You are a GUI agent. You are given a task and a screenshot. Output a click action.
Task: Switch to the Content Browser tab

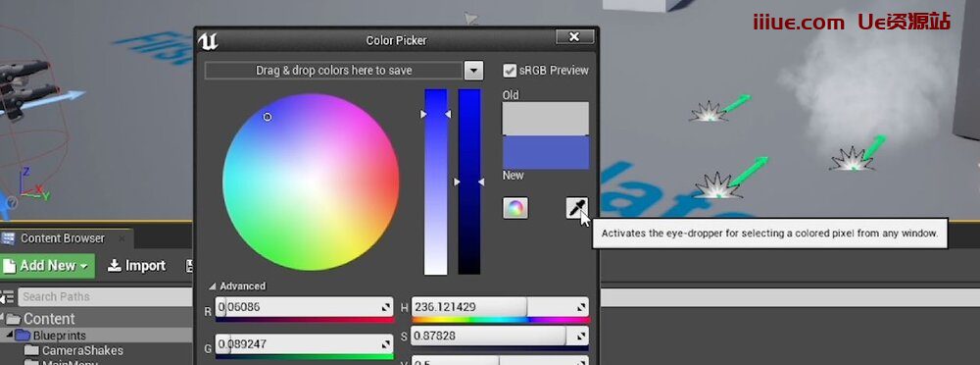point(63,237)
